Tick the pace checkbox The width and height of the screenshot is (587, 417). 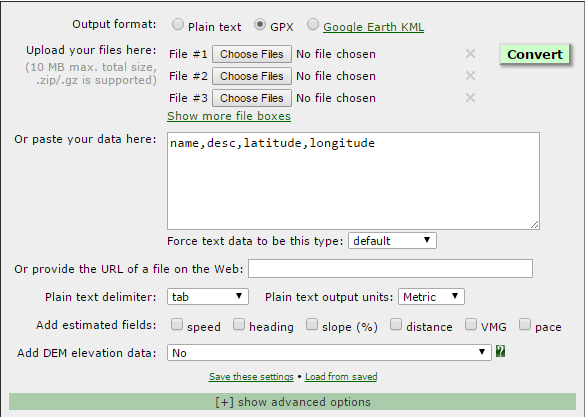click(525, 324)
